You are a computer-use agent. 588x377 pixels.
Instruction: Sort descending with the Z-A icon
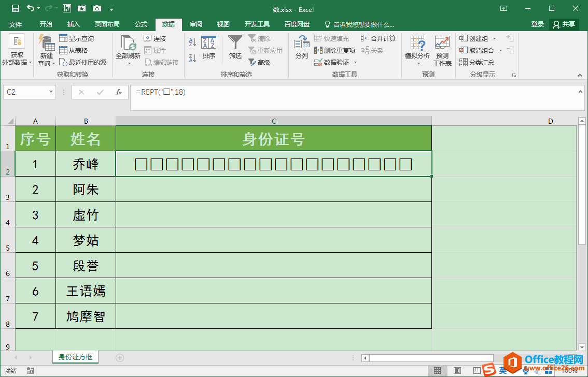tap(192, 58)
